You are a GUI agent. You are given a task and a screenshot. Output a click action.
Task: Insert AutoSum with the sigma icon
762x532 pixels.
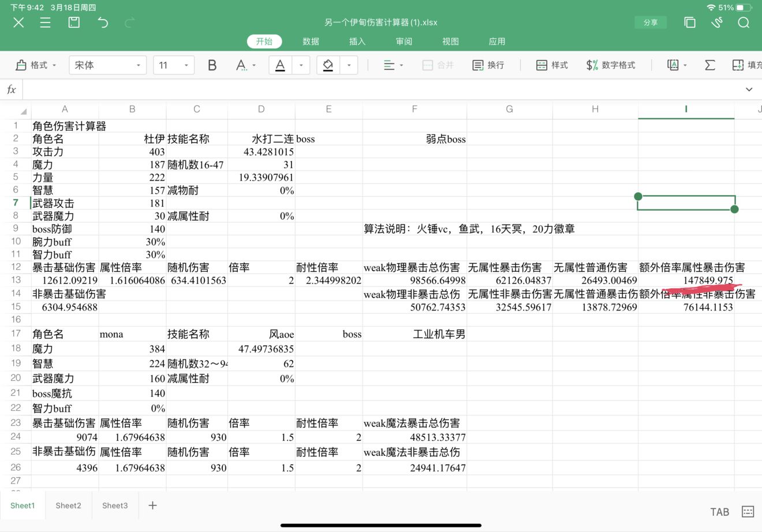pos(710,65)
